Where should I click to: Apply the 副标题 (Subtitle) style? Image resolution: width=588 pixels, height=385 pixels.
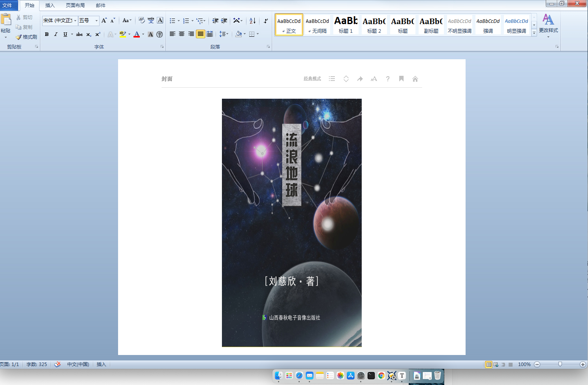pyautogui.click(x=431, y=24)
